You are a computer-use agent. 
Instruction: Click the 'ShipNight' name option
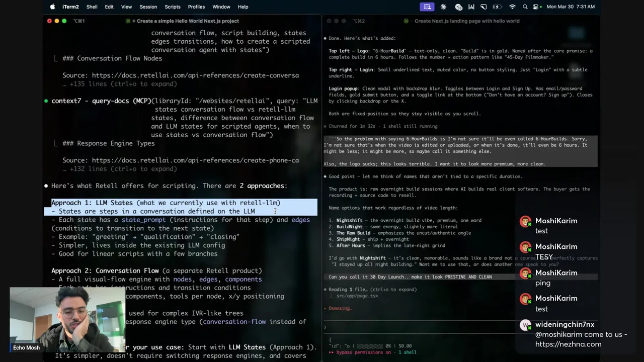(x=349, y=239)
